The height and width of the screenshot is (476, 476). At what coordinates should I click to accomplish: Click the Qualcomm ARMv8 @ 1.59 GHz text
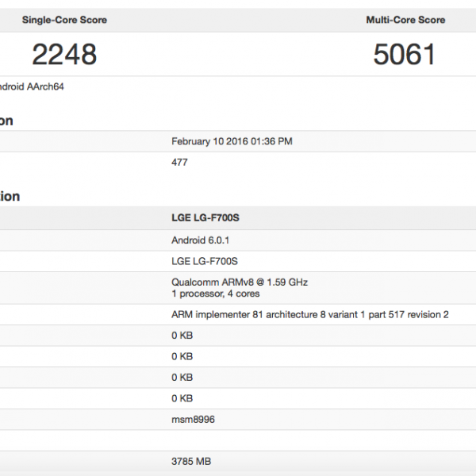[240, 282]
